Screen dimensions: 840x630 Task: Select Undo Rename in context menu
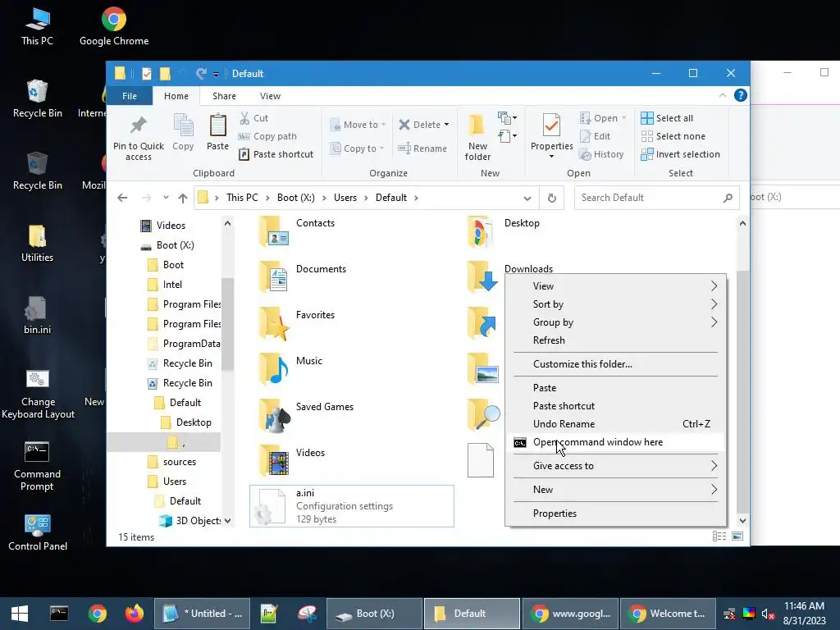[615, 424]
